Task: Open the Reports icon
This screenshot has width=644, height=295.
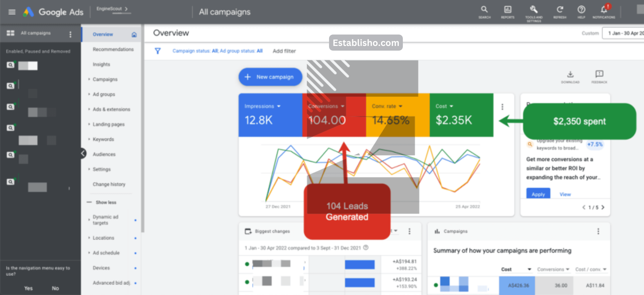Action: 507,10
